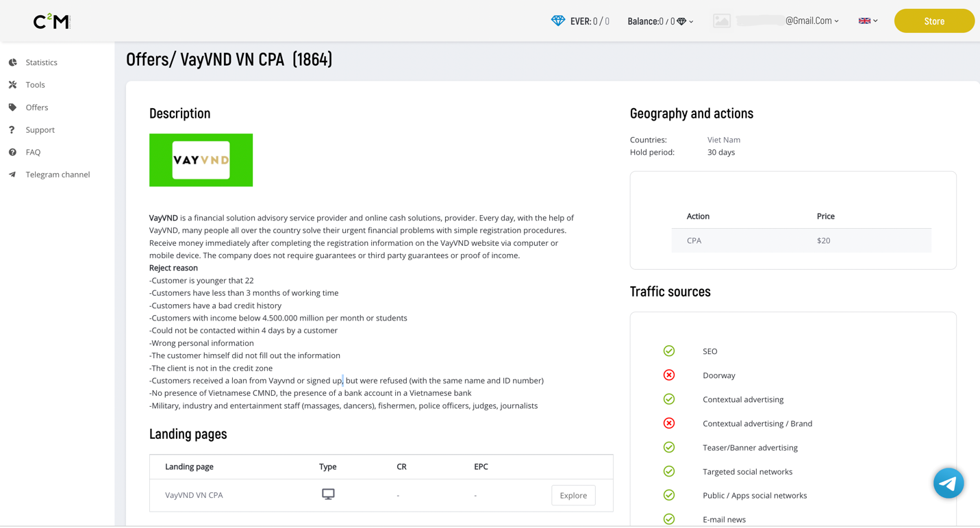Image resolution: width=980 pixels, height=528 pixels.
Task: Click the yellow Store button
Action: [x=934, y=21]
